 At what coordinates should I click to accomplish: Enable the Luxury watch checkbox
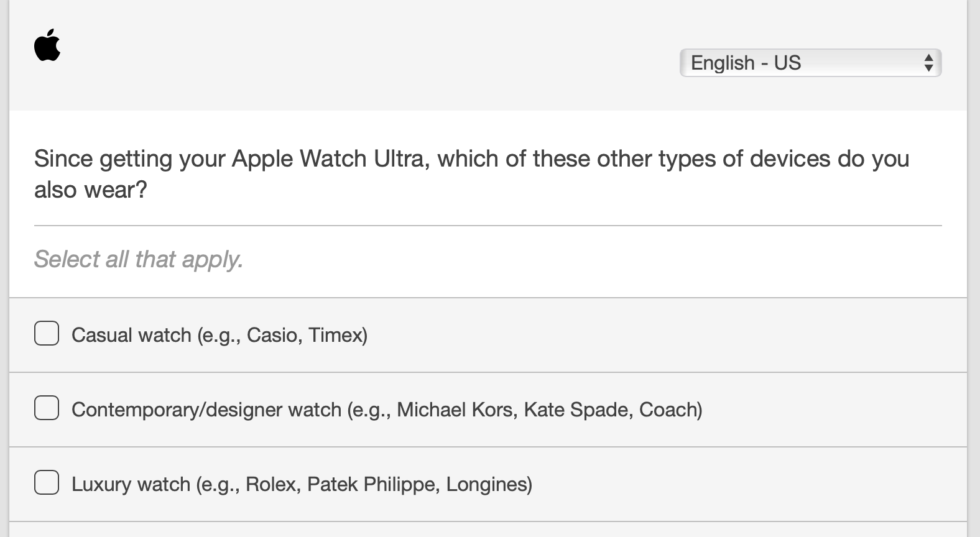tap(47, 483)
